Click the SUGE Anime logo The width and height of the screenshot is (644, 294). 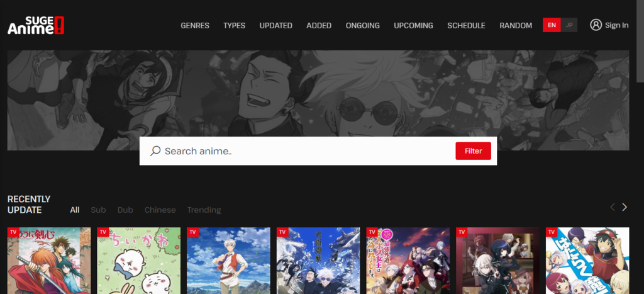[x=36, y=25]
